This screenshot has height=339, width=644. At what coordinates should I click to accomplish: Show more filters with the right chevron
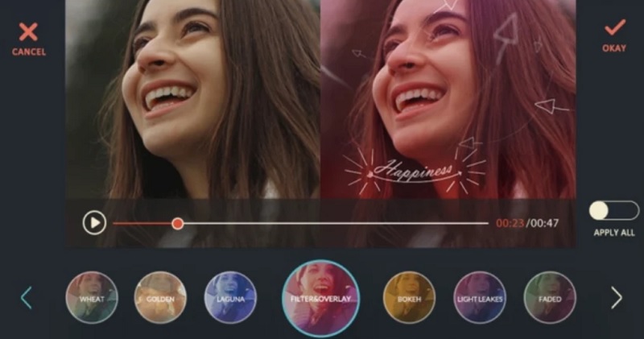[x=616, y=298]
